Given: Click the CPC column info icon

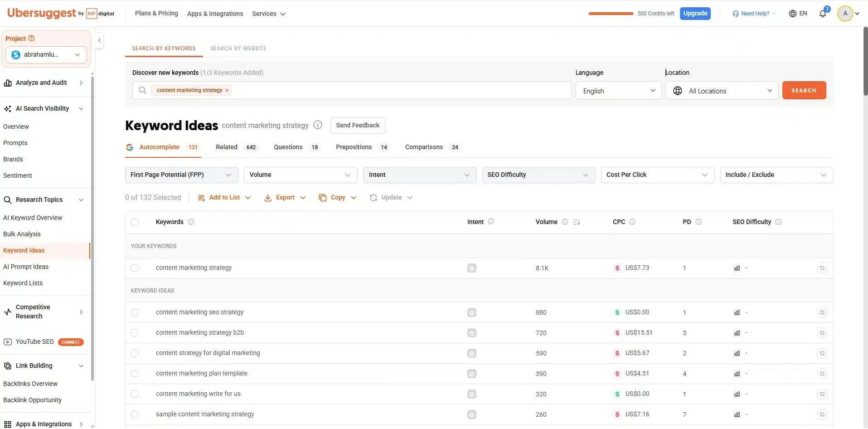Looking at the screenshot, I should tap(632, 222).
